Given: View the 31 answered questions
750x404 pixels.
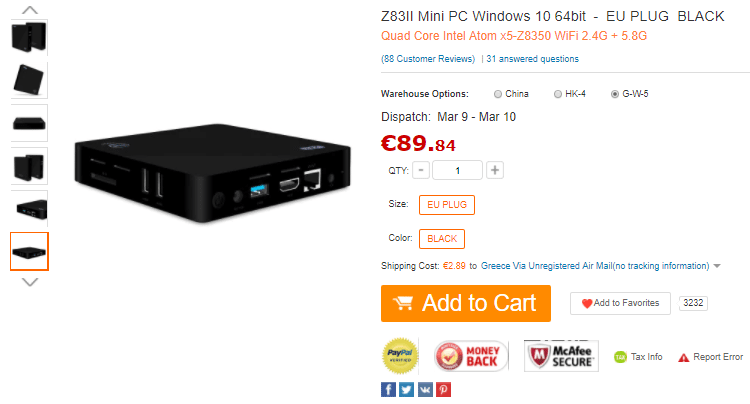Looking at the screenshot, I should pos(532,59).
